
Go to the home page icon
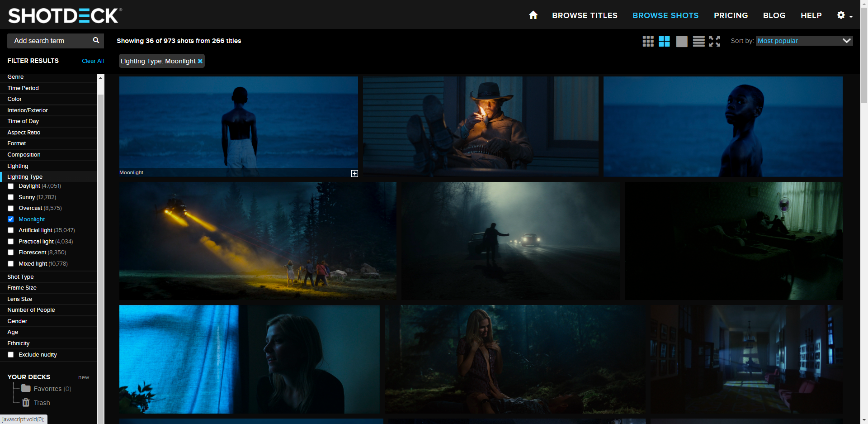533,15
